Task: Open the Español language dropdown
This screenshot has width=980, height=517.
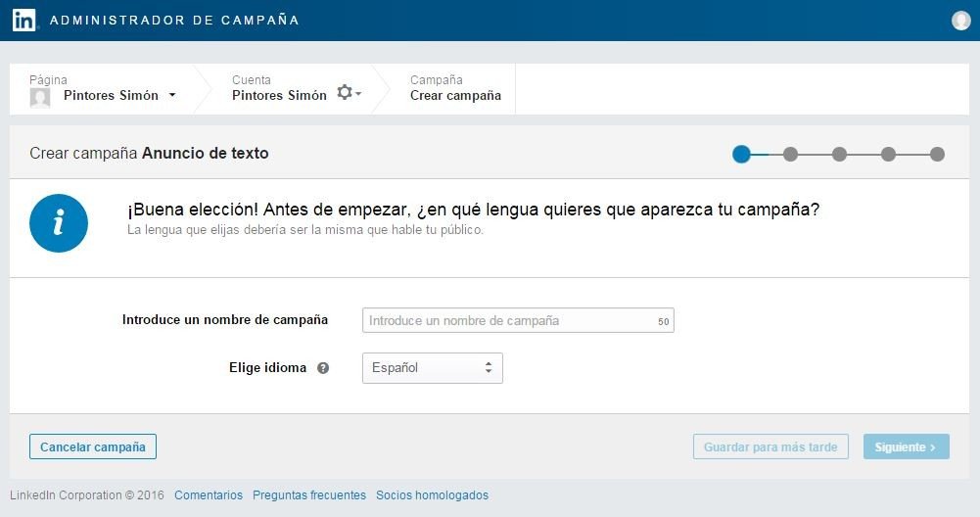Action: coord(432,368)
